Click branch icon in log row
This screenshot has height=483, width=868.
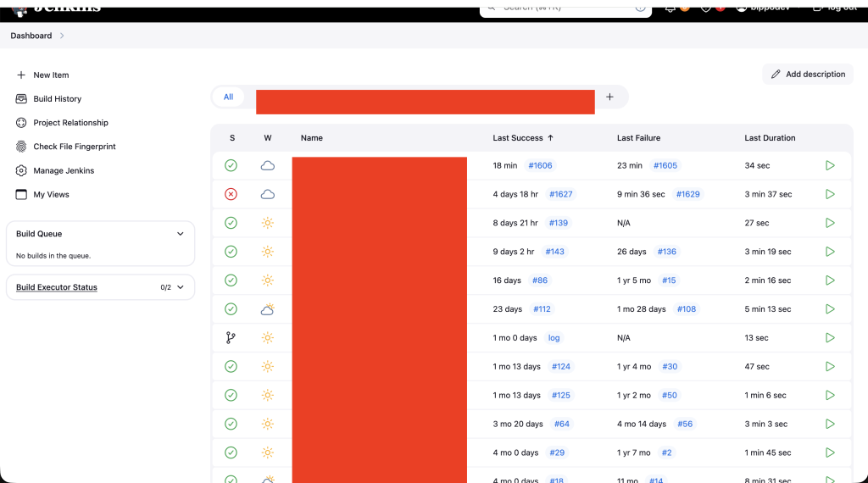tap(231, 338)
